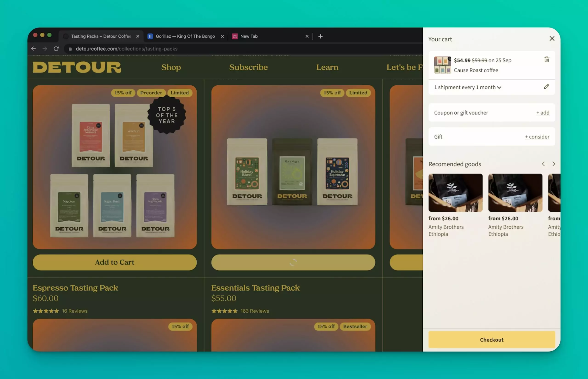This screenshot has width=588, height=379.
Task: Switch to Gorillaz King Of The Bongo tab
Action: 185,36
